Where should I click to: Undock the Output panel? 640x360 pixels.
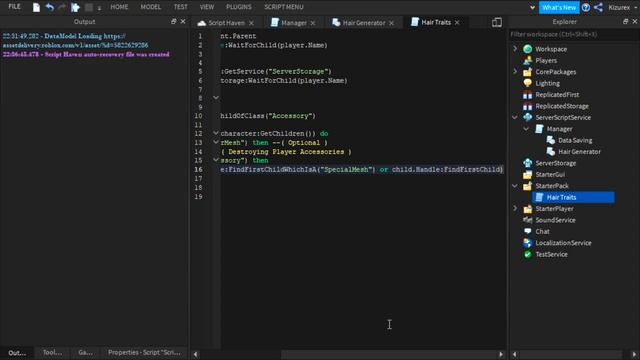[173, 21]
